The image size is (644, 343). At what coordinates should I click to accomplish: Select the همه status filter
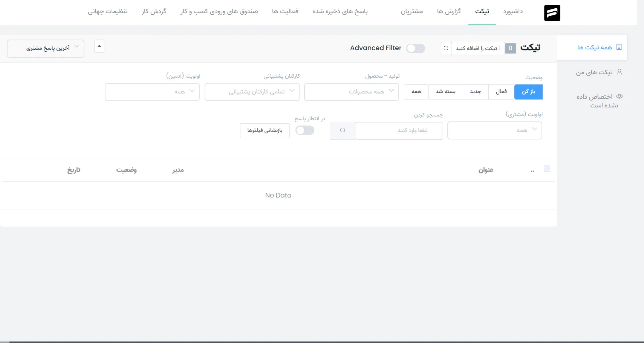(416, 92)
